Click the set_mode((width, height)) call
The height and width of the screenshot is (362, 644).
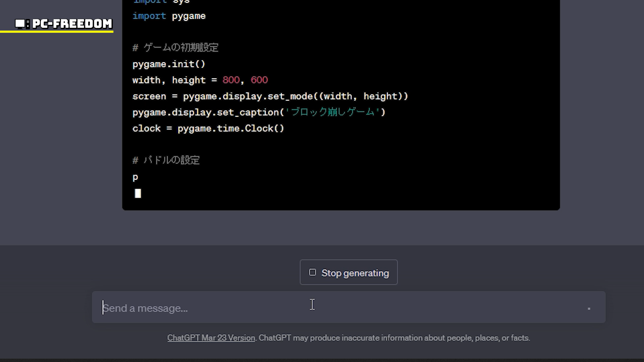pos(337,96)
